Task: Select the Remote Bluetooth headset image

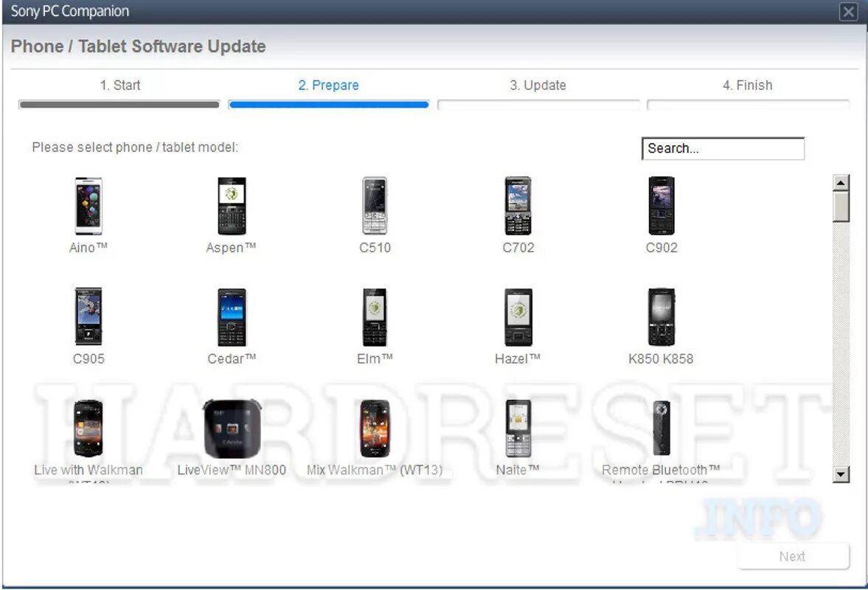Action: 662,428
